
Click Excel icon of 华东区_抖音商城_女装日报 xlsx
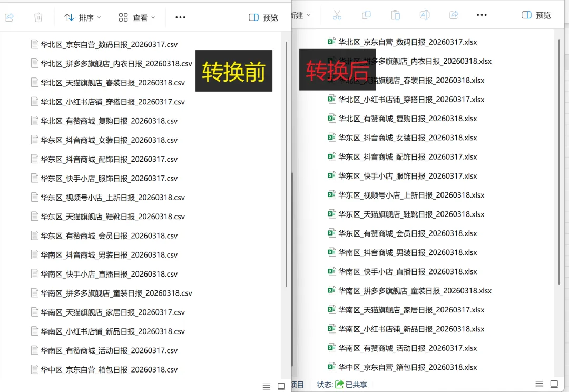(331, 138)
